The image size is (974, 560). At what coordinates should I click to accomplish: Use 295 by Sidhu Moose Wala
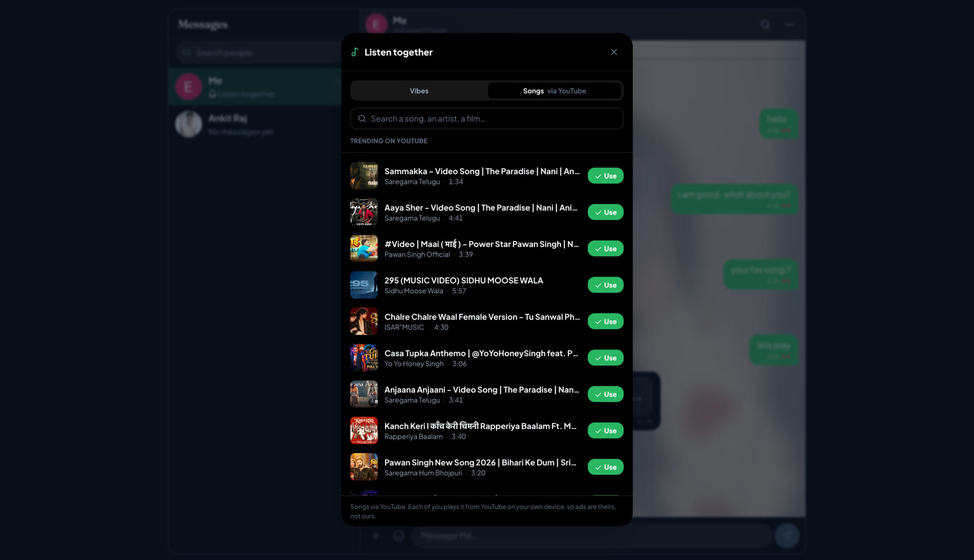[605, 285]
